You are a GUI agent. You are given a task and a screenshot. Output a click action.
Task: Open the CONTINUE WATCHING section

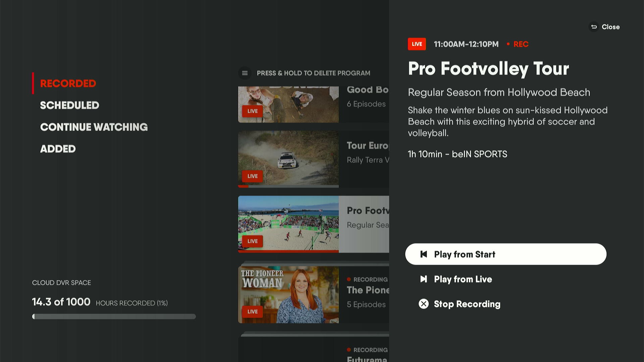pyautogui.click(x=94, y=127)
